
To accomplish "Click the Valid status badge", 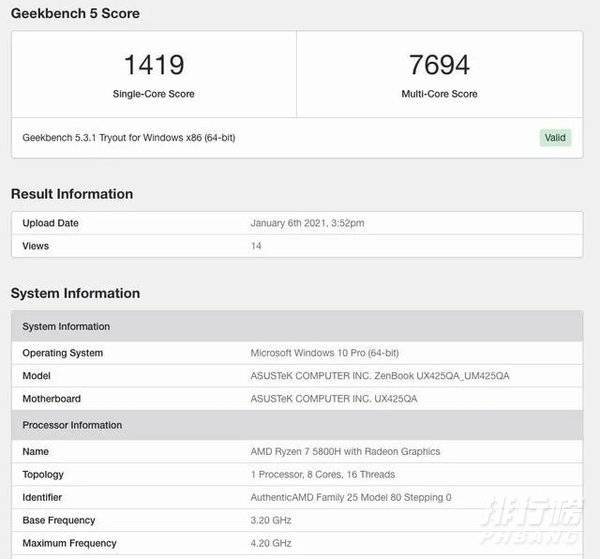I will coord(555,138).
